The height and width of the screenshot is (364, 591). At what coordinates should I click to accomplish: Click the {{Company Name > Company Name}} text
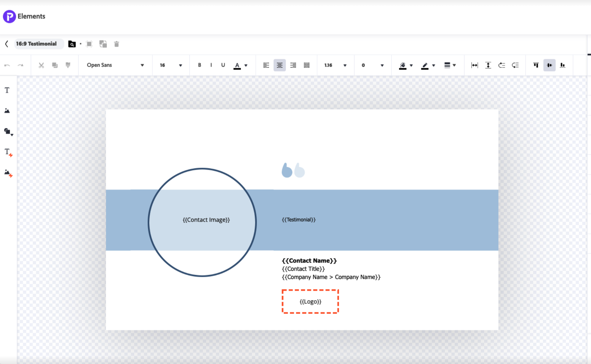click(x=331, y=277)
